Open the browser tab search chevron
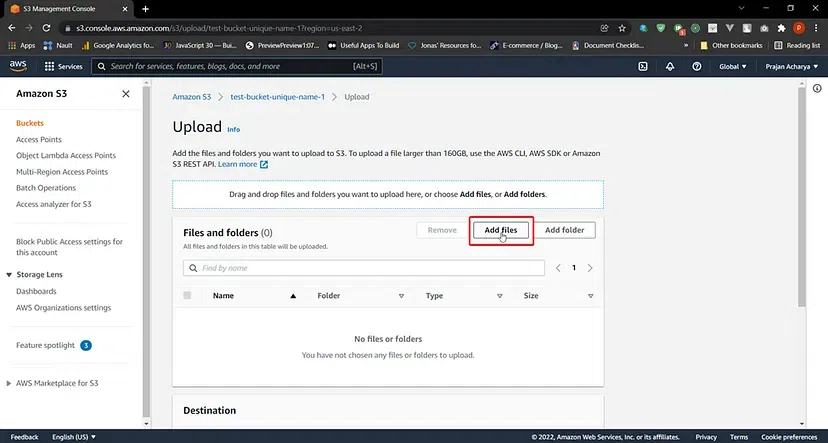The width and height of the screenshot is (828, 443). point(741,8)
